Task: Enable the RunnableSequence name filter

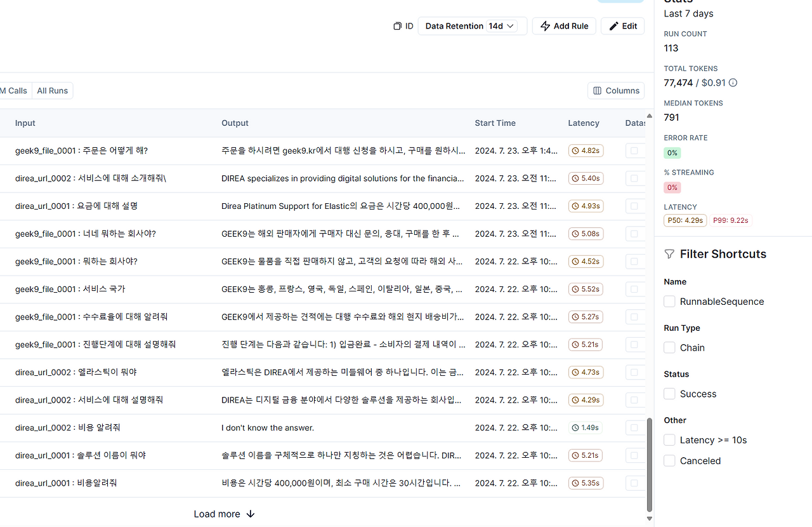Action: pyautogui.click(x=669, y=302)
